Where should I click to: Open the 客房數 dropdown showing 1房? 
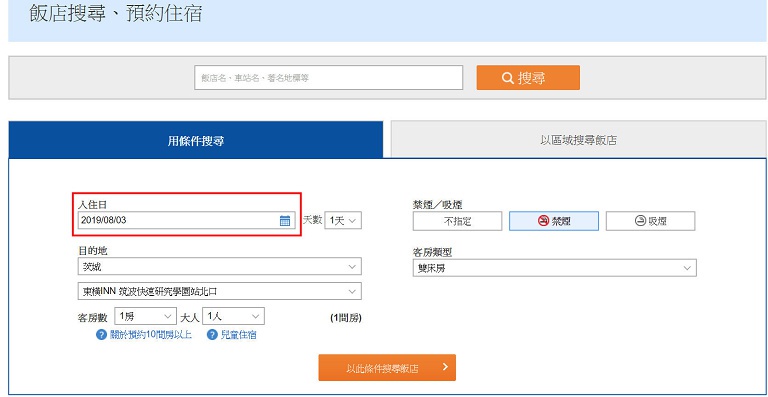pyautogui.click(x=145, y=316)
